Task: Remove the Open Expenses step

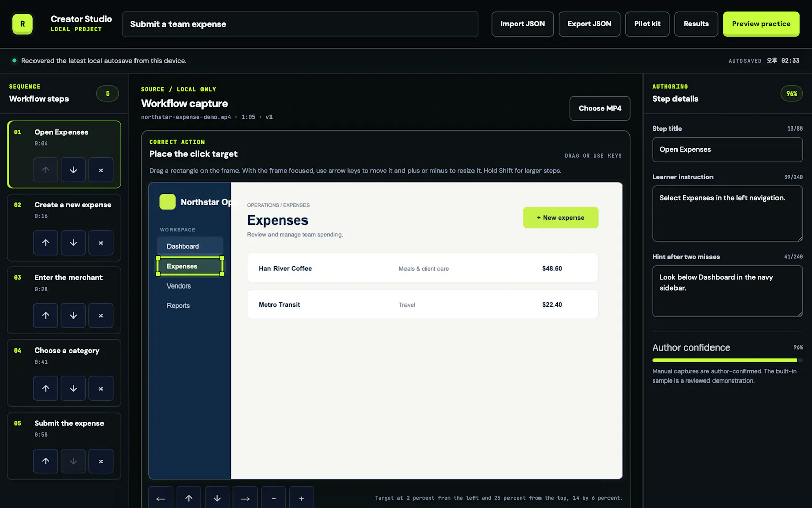Action: coord(101,170)
